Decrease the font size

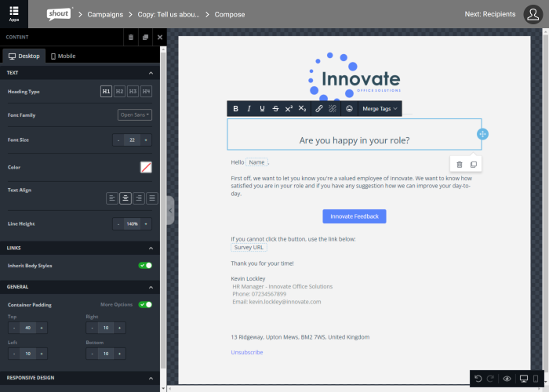[118, 140]
